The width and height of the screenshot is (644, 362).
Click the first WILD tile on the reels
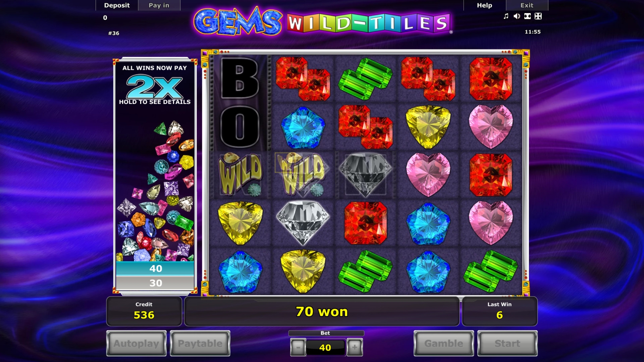click(x=240, y=175)
